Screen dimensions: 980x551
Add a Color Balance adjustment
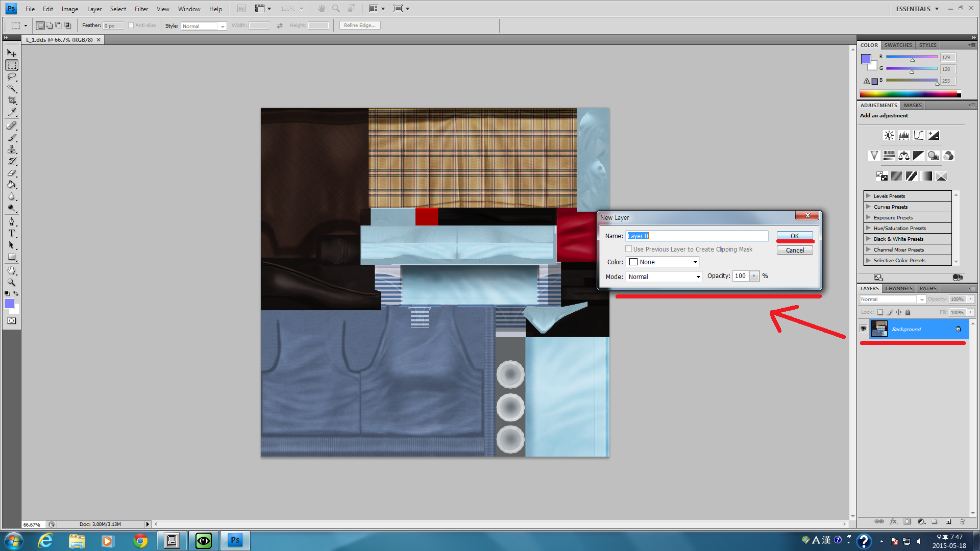(x=904, y=156)
